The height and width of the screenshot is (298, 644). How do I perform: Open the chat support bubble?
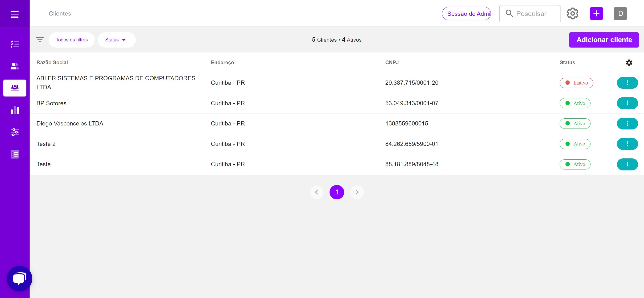tap(20, 278)
